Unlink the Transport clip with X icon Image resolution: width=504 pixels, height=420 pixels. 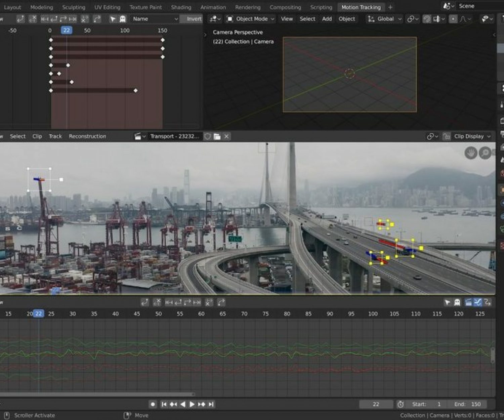click(x=226, y=136)
